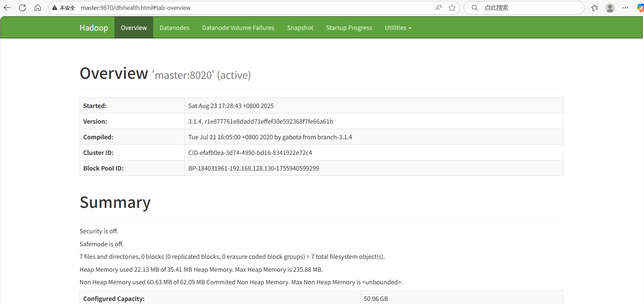Image resolution: width=644 pixels, height=304 pixels.
Task: Click the Block Pool ID value
Action: 254,168
